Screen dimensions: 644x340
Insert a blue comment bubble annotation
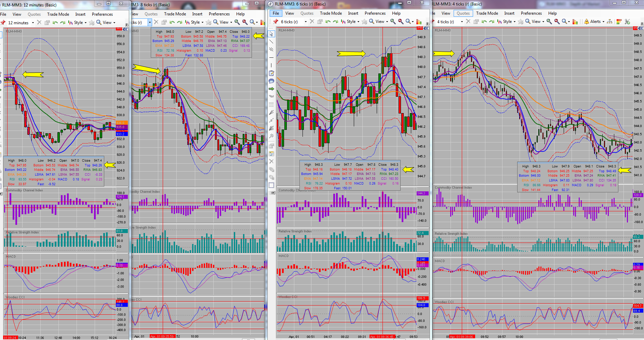(x=271, y=81)
